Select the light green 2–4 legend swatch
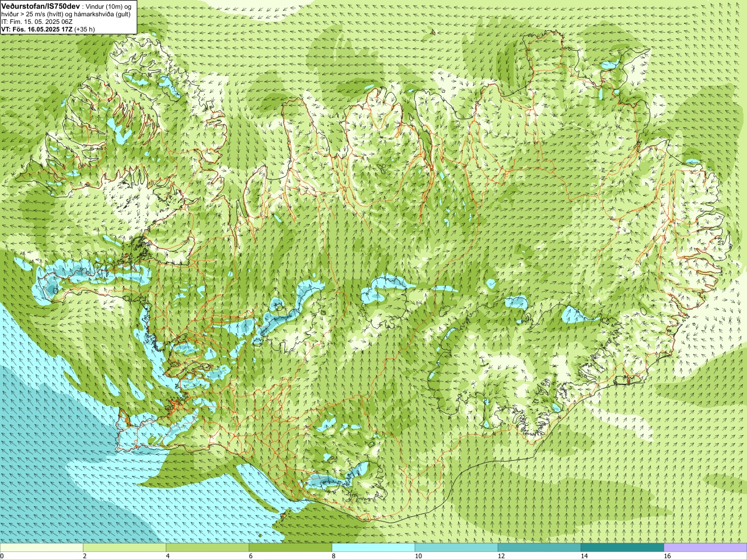The height and width of the screenshot is (560, 747). click(x=124, y=548)
